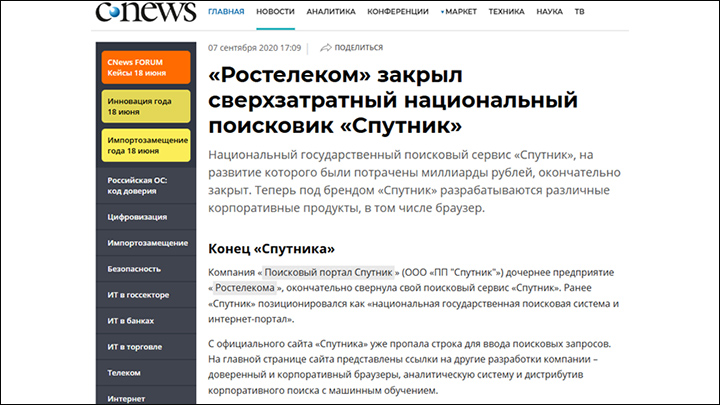Viewport: 720px width, 405px height.
Task: Click the Поисковый портал Спутник company link
Action: point(328,272)
